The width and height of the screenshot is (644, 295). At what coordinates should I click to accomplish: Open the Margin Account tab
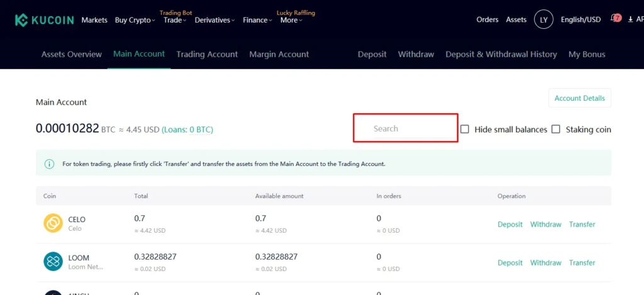click(x=279, y=54)
